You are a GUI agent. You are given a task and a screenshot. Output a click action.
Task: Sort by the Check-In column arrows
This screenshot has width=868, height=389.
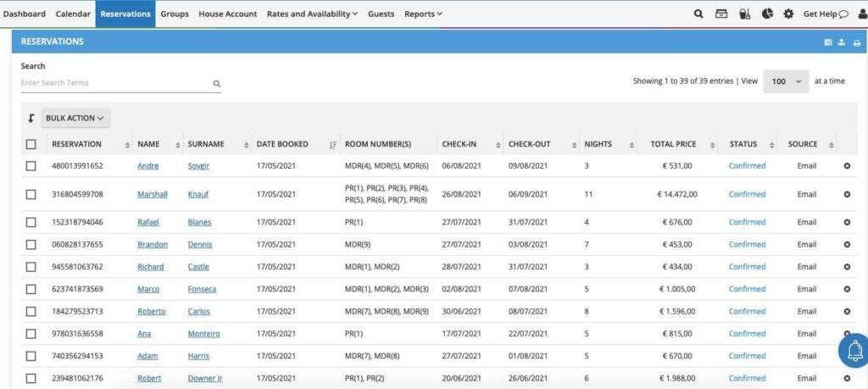(x=498, y=145)
